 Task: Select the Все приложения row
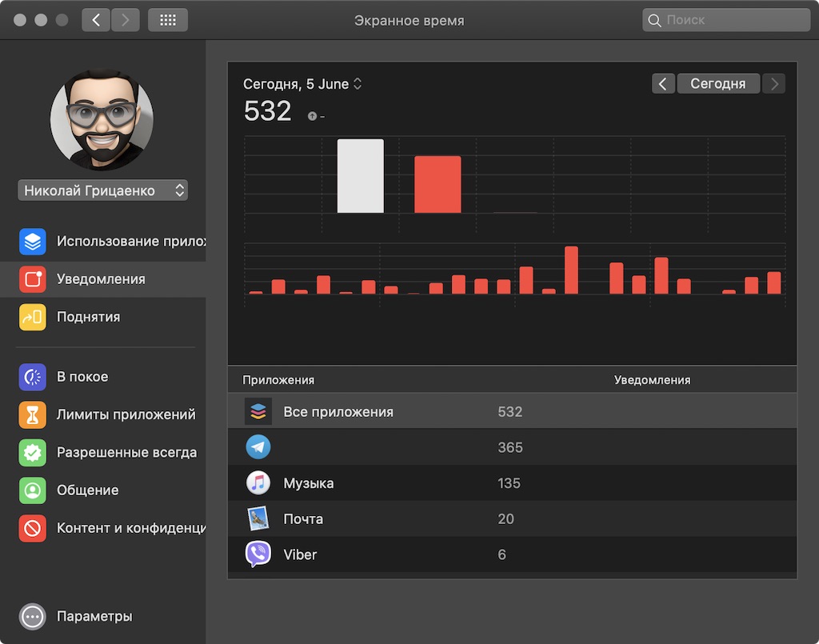point(513,411)
